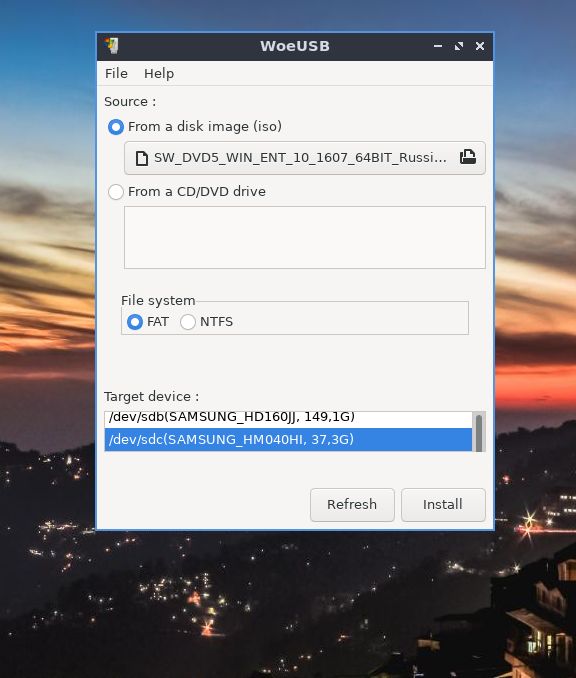Open the Help menu

(x=159, y=74)
